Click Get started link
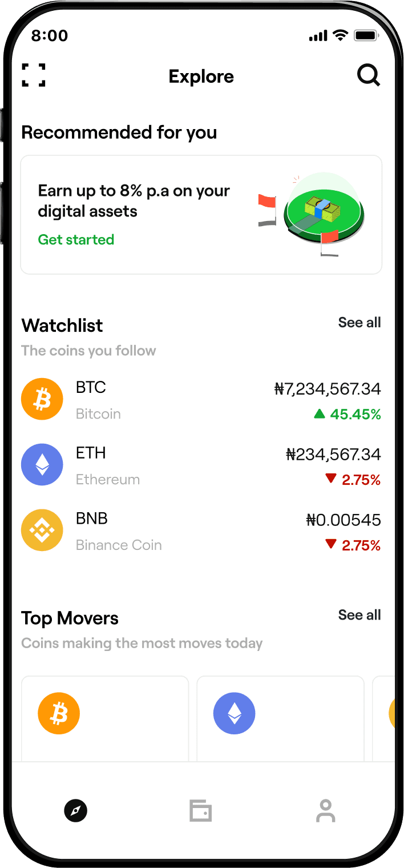 click(x=76, y=240)
